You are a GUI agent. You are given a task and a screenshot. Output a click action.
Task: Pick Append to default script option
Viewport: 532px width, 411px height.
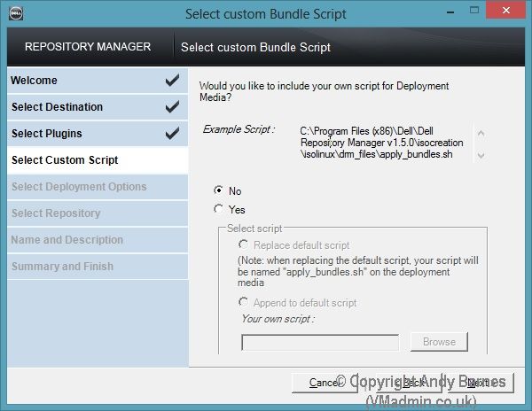tap(243, 303)
